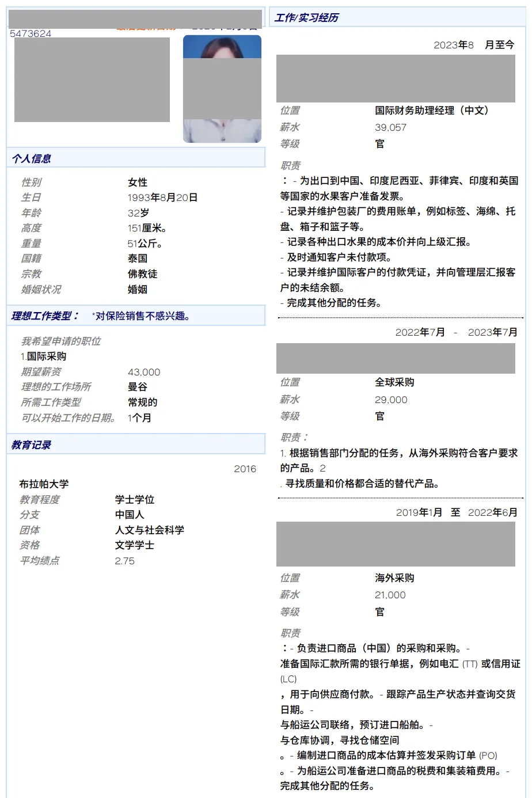Select the salary 21,000

point(390,595)
